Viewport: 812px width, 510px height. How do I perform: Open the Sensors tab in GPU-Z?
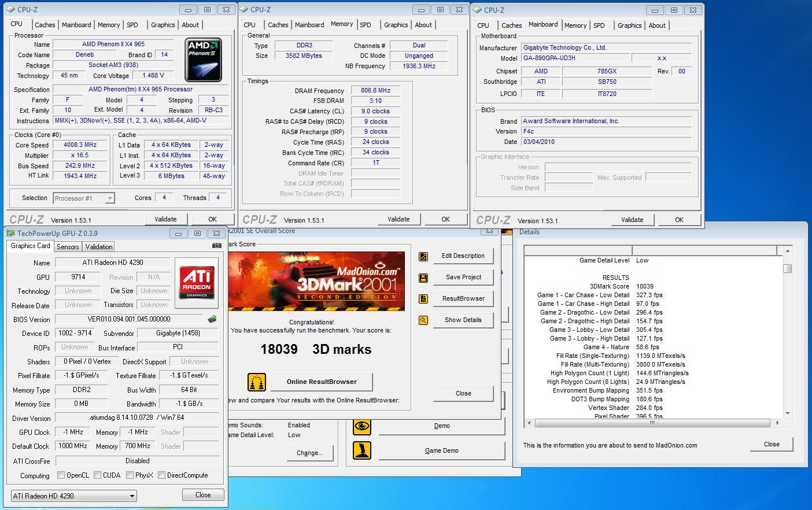point(68,247)
